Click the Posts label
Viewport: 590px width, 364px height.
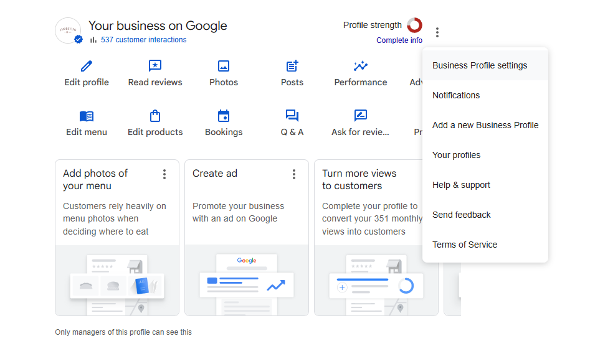[292, 82]
